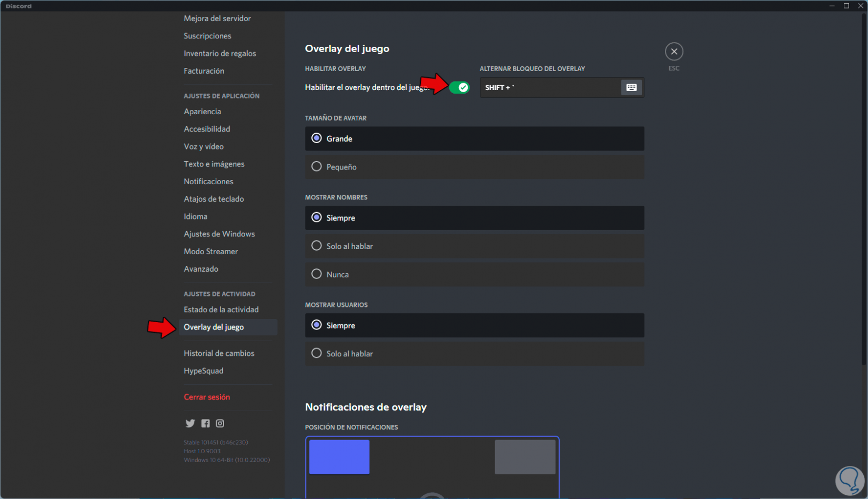Choose Solo al hablar under Mostrar usuarios
The width and height of the screenshot is (868, 499).
(x=475, y=354)
